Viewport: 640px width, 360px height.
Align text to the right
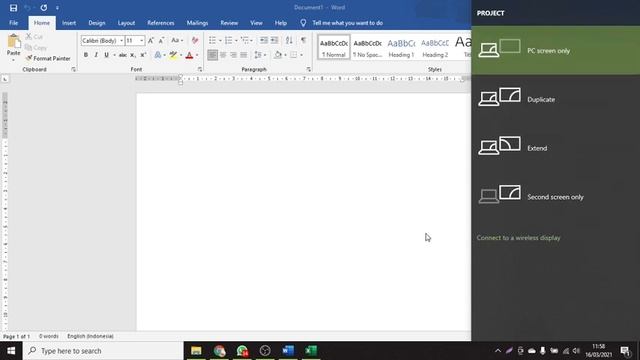pos(233,55)
